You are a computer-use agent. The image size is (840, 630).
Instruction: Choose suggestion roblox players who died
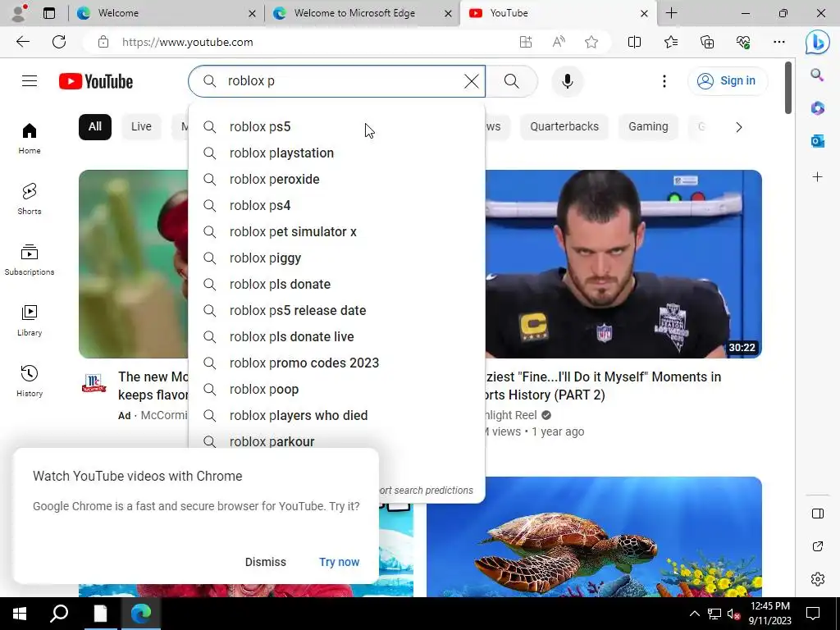point(337,416)
